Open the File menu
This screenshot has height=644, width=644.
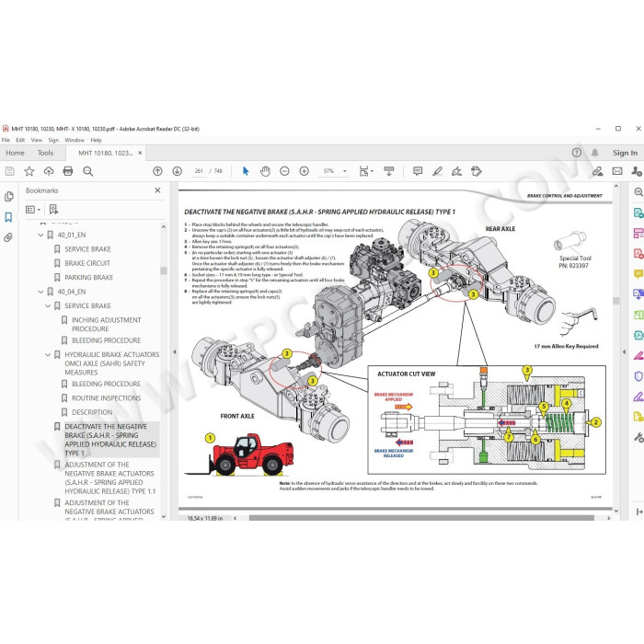pyautogui.click(x=6, y=140)
